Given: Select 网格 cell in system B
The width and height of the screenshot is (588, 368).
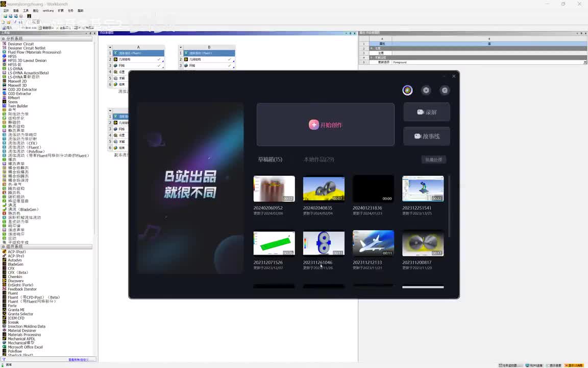Looking at the screenshot, I should tap(209, 65).
